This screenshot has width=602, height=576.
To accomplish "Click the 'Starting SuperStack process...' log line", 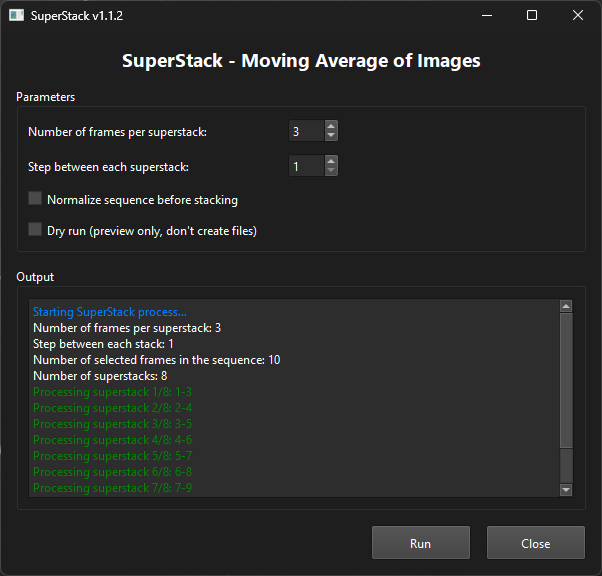I will pyautogui.click(x=110, y=312).
